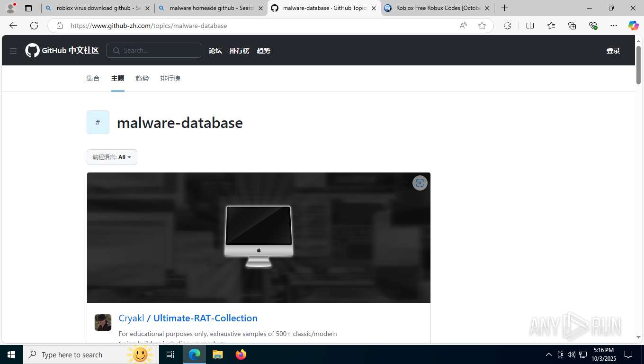Viewport: 644px width, 364px height.
Task: Select the 集合 tab
Action: [93, 78]
